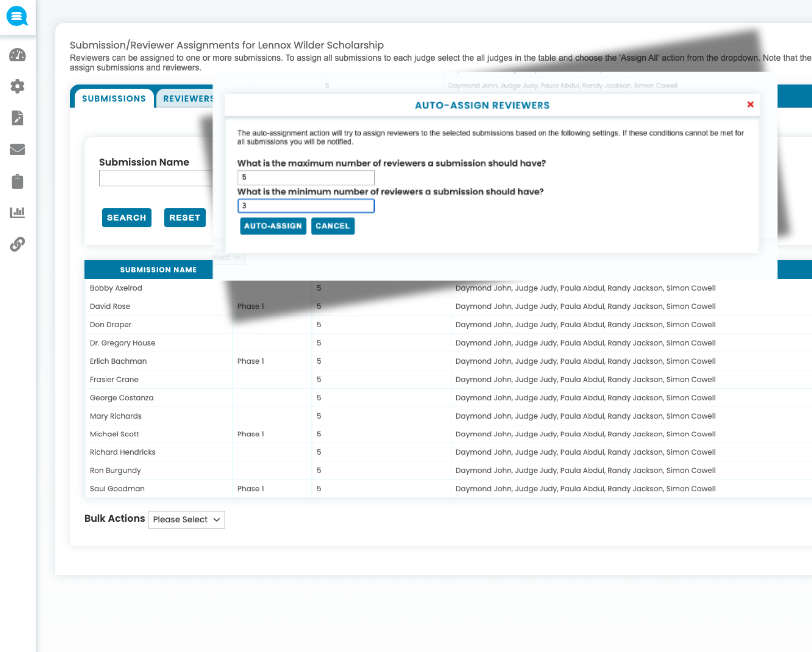Open settings via the gear icon
This screenshot has height=652, width=812.
pyautogui.click(x=17, y=86)
